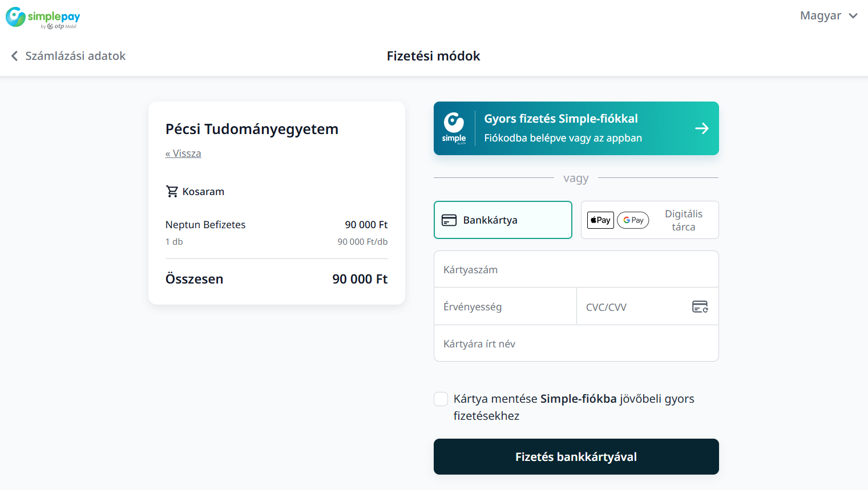Follow the « Vissza link
868x490 pixels.
click(x=183, y=153)
